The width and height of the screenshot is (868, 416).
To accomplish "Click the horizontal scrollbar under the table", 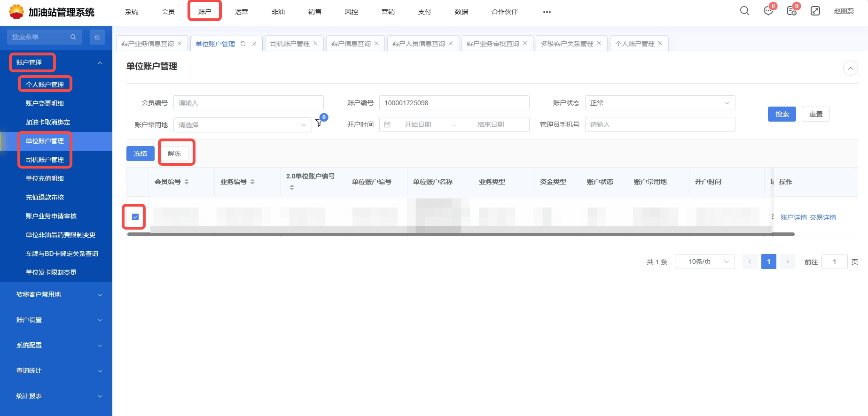I will (x=461, y=234).
